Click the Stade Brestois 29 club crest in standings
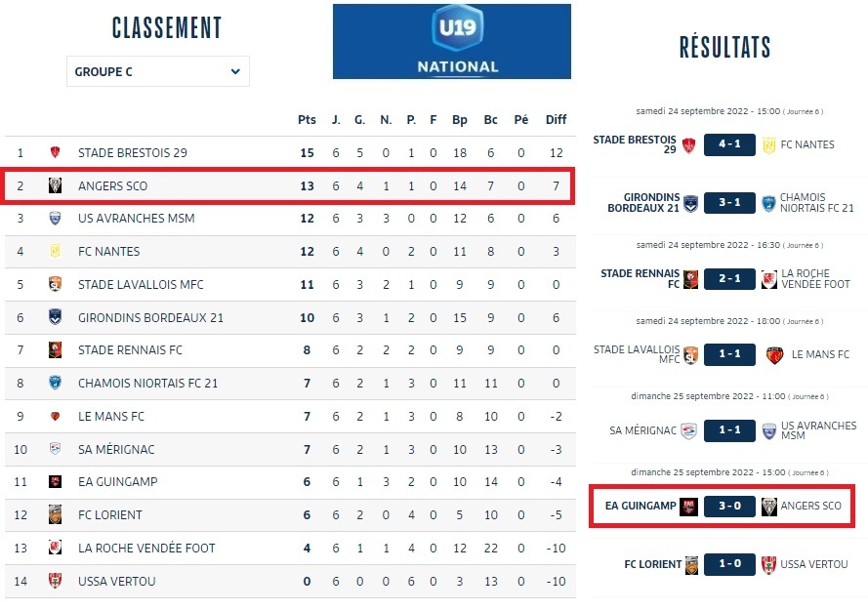Screen dimensions: 868x611 (x=55, y=153)
